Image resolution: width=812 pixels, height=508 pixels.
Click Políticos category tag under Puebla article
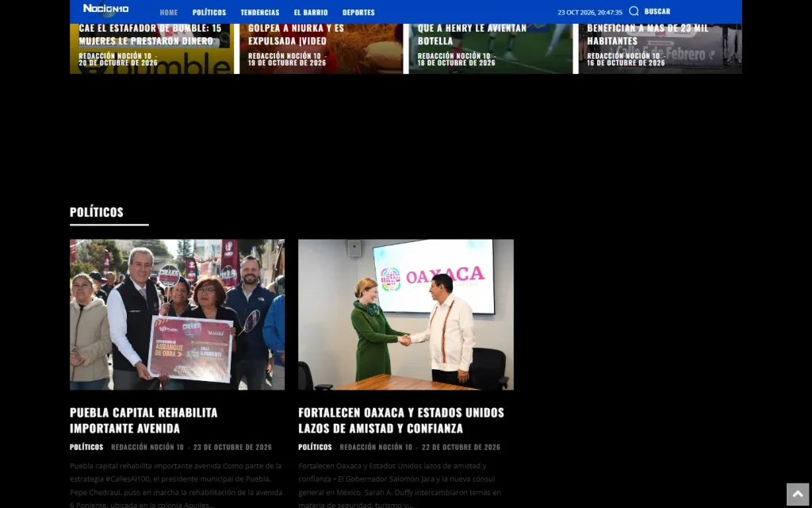86,447
